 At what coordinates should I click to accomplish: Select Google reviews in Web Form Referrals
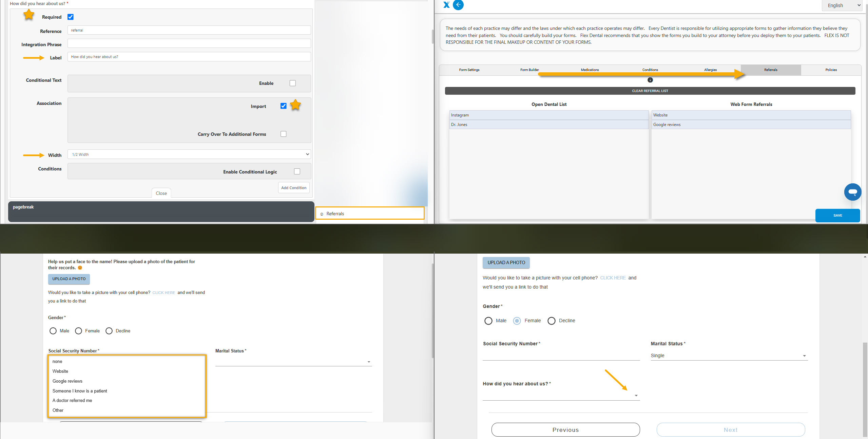point(751,125)
